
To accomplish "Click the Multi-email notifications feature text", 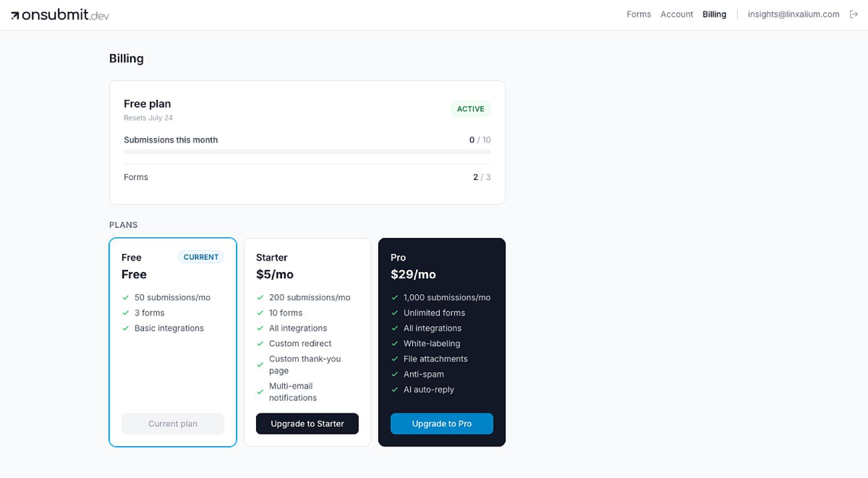I will 293,392.
